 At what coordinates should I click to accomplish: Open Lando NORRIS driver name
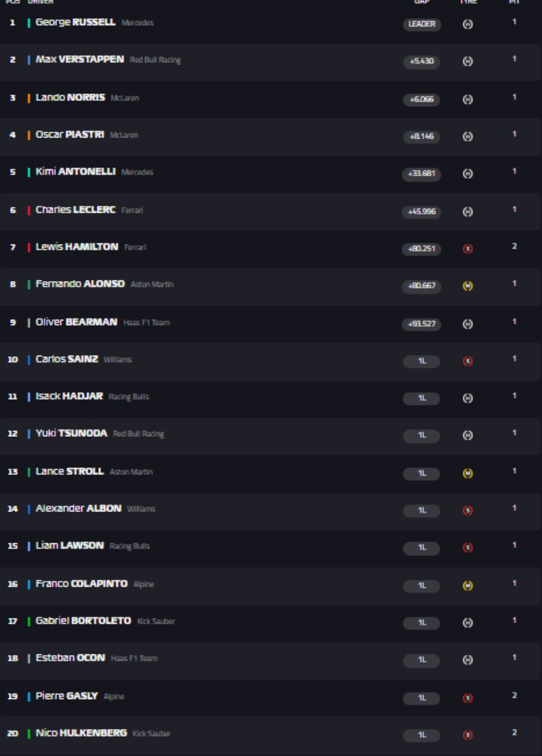pos(70,98)
